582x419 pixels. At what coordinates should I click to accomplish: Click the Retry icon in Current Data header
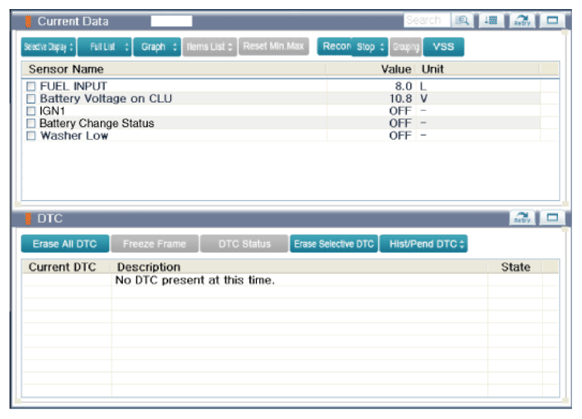coord(522,20)
